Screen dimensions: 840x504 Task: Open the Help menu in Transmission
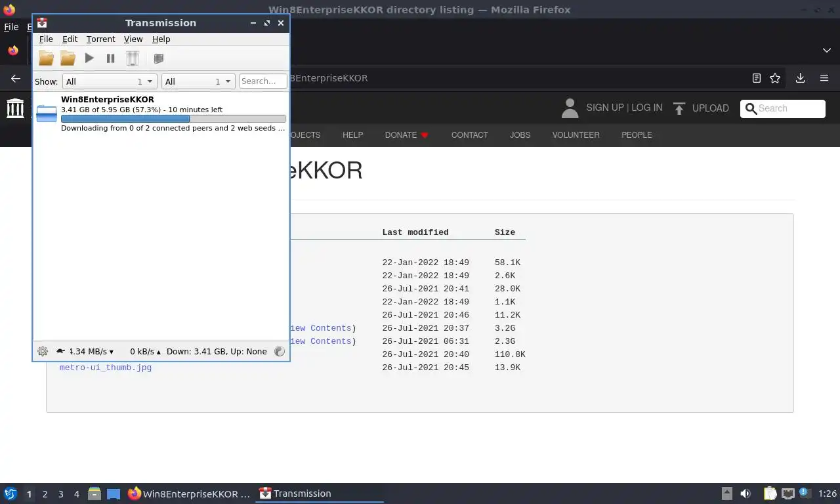(x=161, y=39)
